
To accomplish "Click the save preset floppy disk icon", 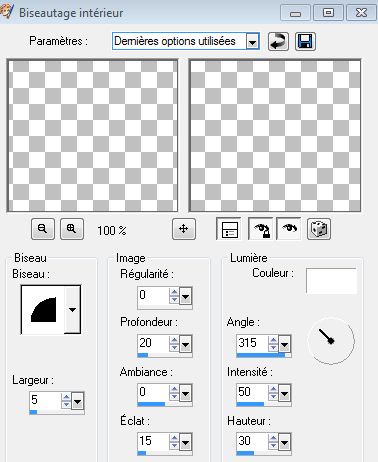I will [x=305, y=42].
